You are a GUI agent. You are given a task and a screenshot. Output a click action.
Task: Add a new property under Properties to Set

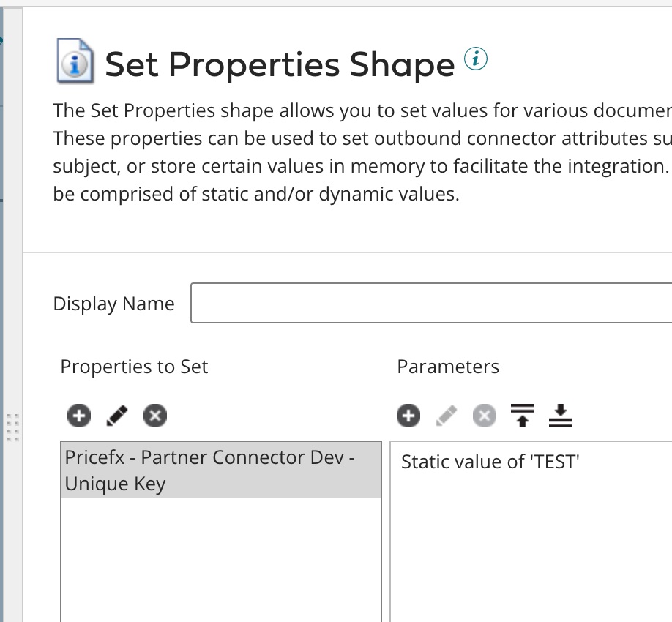pos(78,416)
